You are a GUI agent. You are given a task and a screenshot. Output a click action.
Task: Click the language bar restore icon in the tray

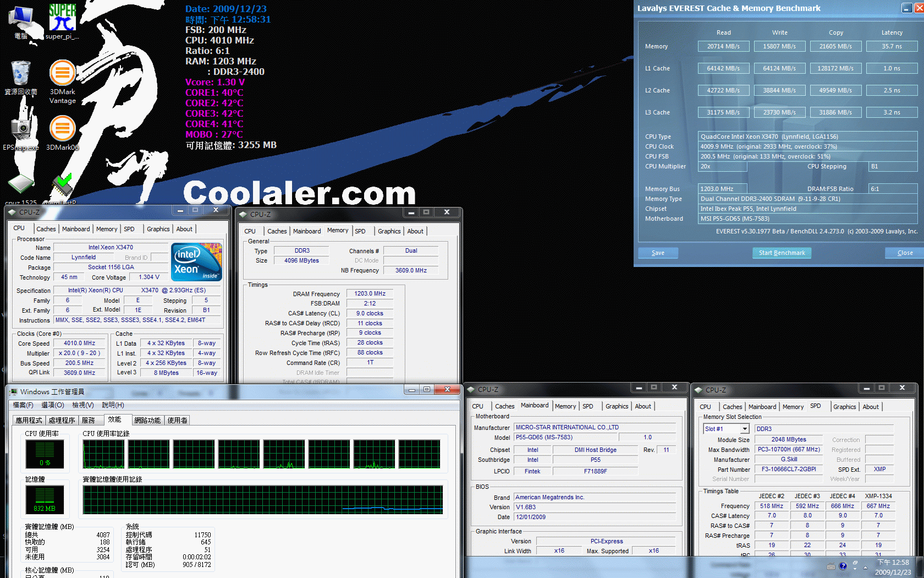click(x=855, y=564)
